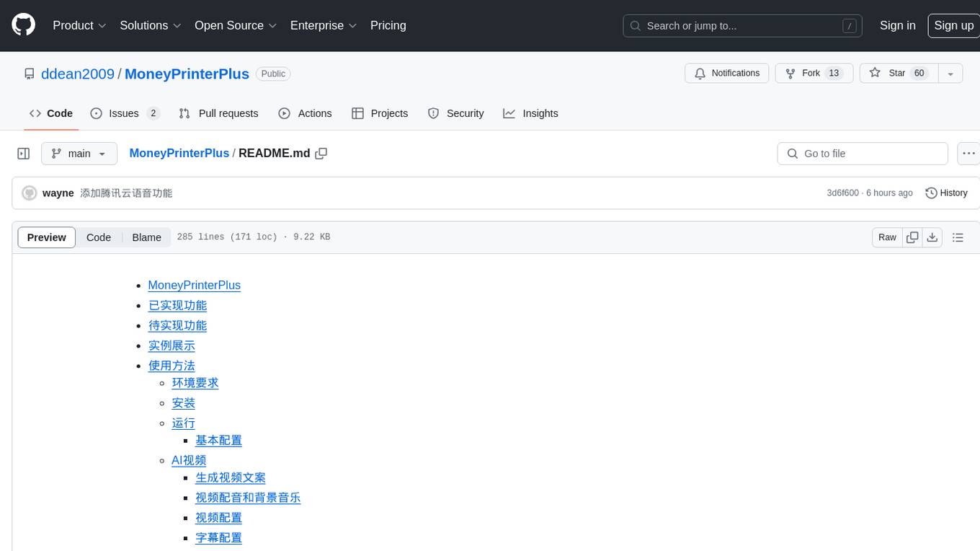
Task: Click Sign in link
Action: click(x=898, y=25)
